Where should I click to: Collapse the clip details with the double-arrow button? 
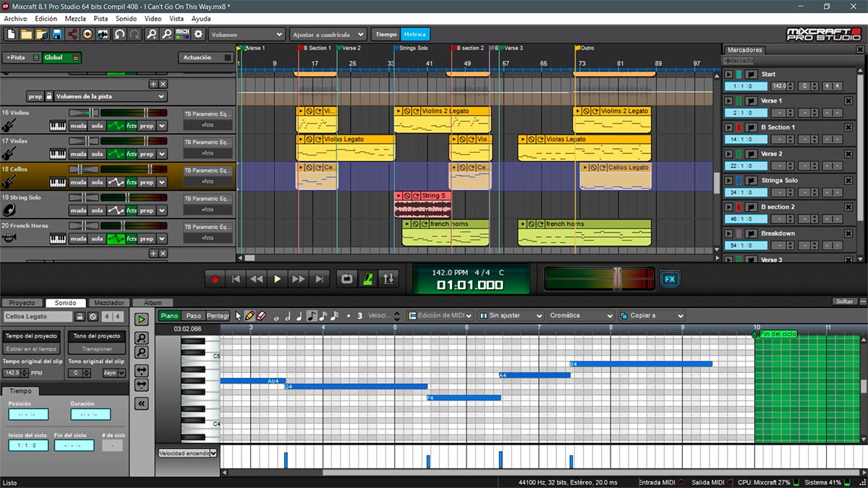point(142,403)
